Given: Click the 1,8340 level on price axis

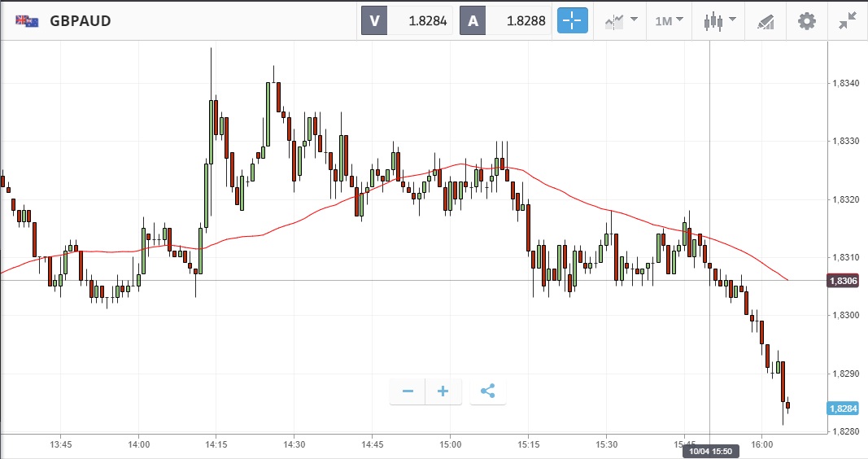Looking at the screenshot, I should point(846,83).
